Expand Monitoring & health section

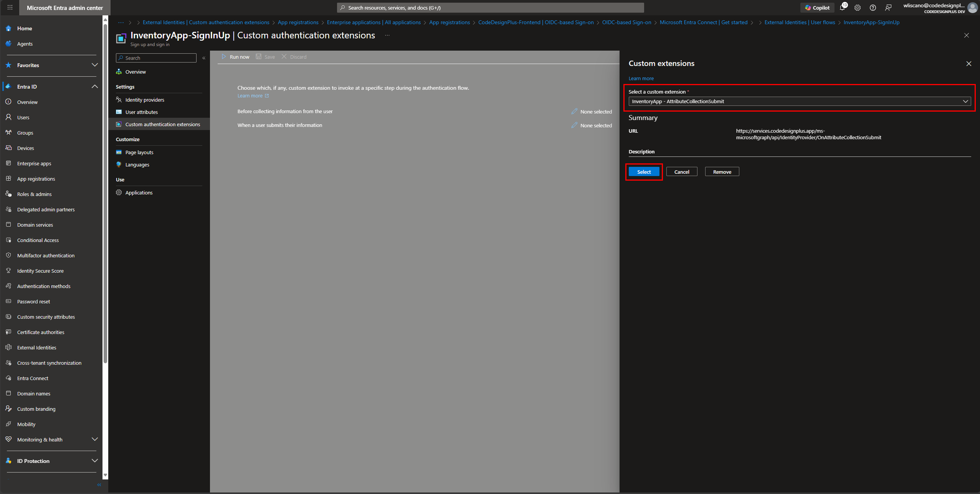pyautogui.click(x=94, y=439)
